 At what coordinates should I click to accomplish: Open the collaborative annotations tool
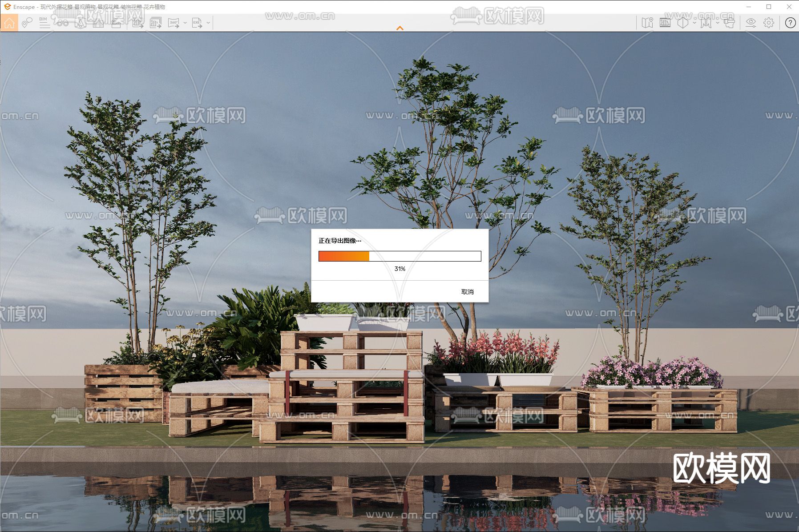(x=27, y=23)
